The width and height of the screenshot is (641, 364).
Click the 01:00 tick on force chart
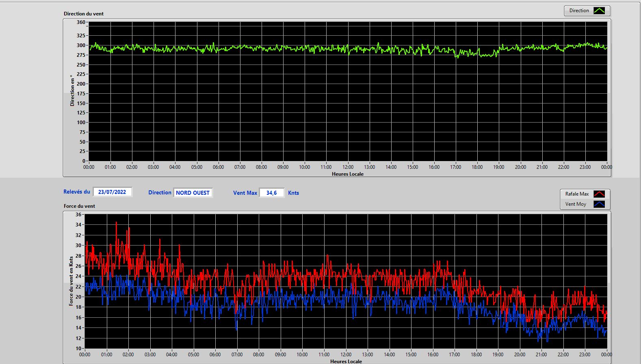[106, 355]
